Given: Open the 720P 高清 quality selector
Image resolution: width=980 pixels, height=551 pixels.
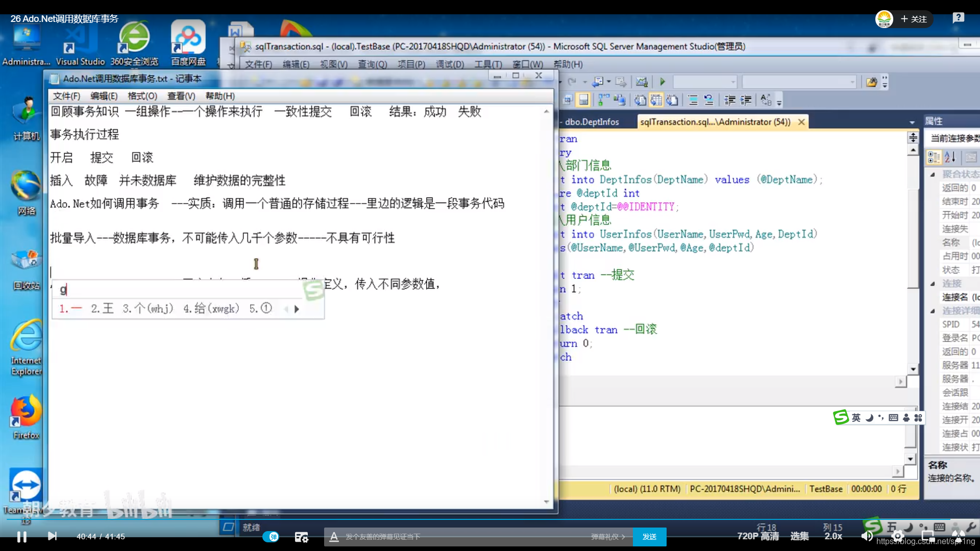Looking at the screenshot, I should pyautogui.click(x=758, y=536).
